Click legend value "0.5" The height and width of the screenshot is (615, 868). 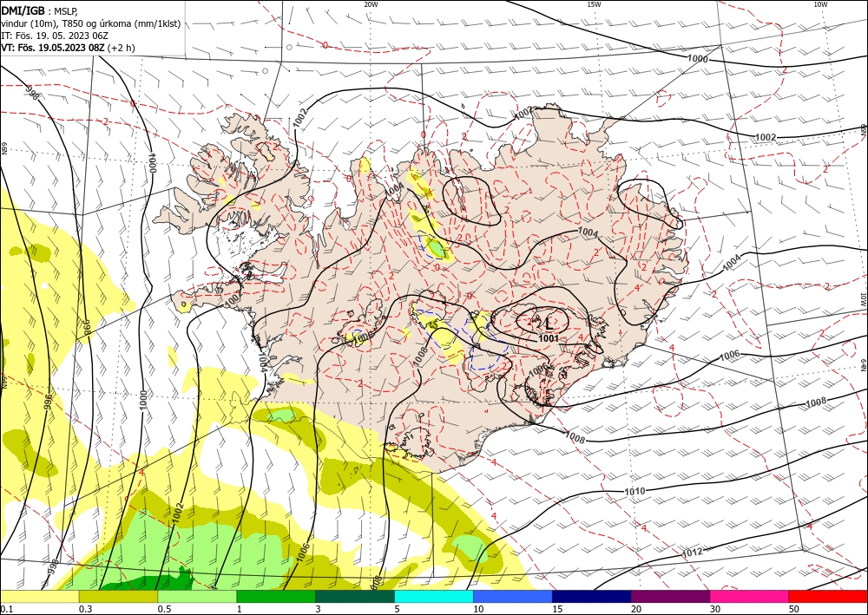point(164,609)
